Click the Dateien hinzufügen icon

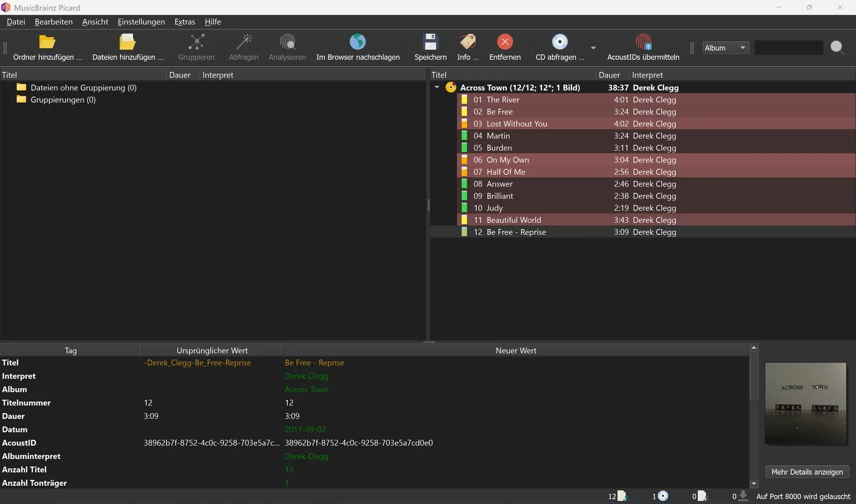pos(127,42)
